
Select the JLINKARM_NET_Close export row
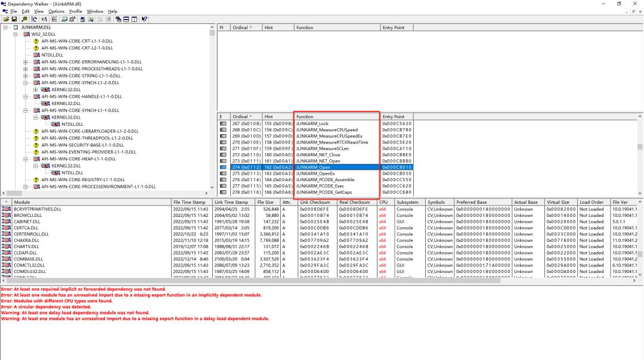tap(315, 155)
